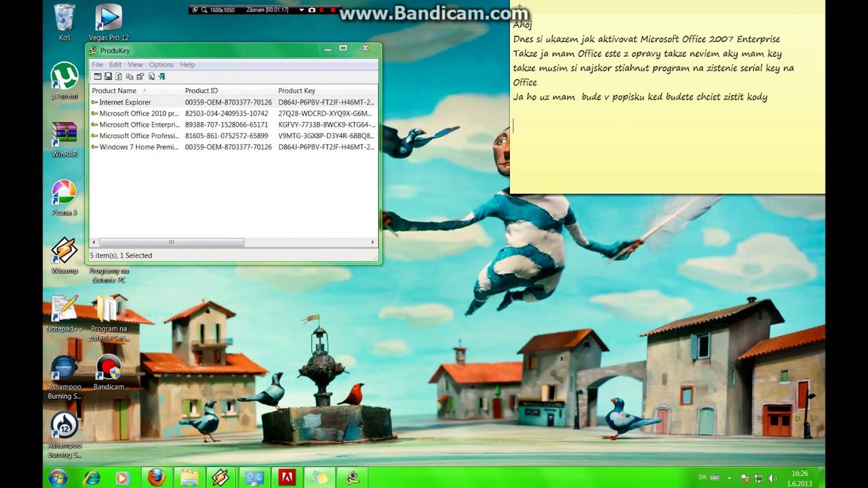Click the Properties toolbar icon in ProduKey
This screenshot has width=868, height=488.
(x=140, y=77)
